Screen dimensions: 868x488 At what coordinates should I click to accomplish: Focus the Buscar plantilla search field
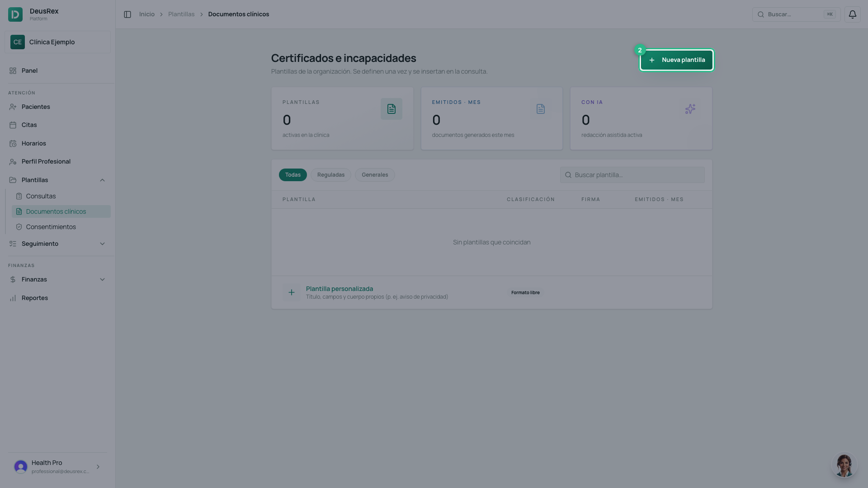[632, 175]
